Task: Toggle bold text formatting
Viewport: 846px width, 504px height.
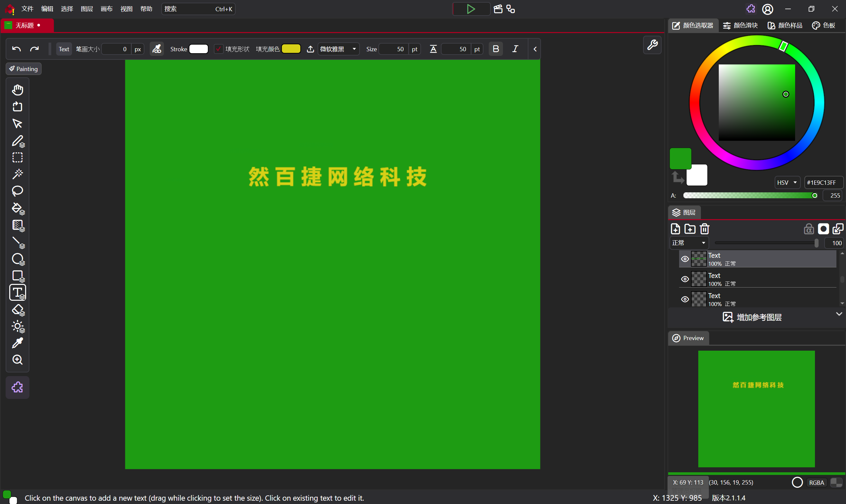Action: click(x=496, y=49)
